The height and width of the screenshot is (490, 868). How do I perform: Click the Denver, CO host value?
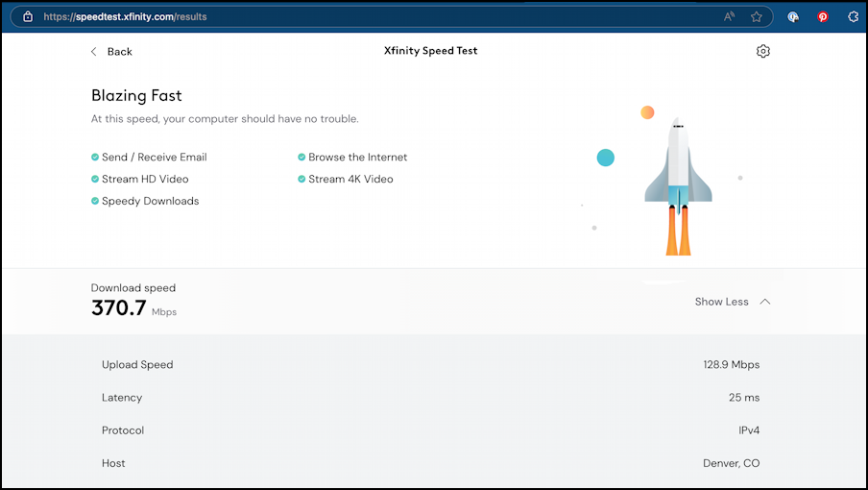pos(732,463)
